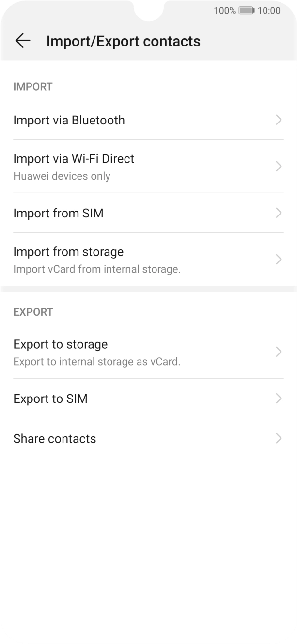
Task: Open Share contacts
Action: coord(54,438)
